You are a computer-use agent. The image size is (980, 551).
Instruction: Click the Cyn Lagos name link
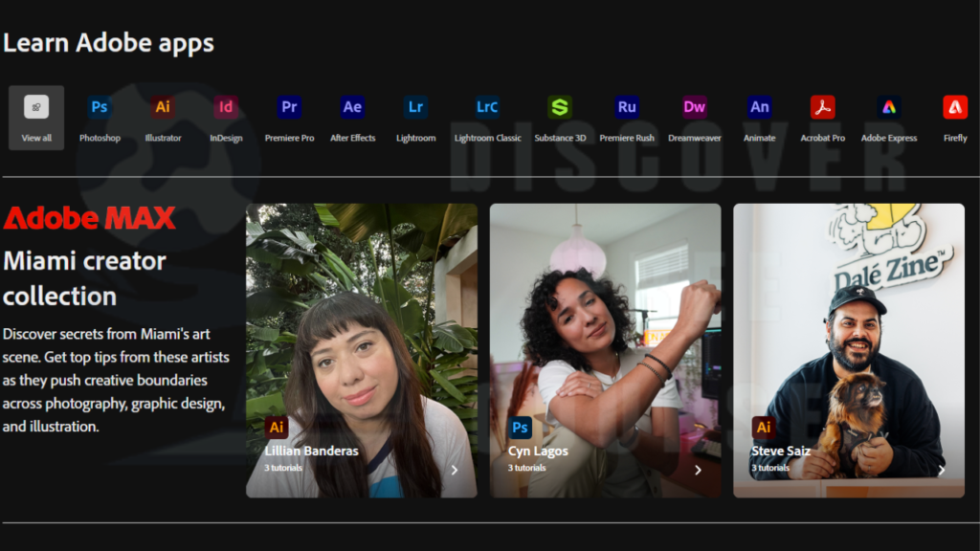point(538,452)
